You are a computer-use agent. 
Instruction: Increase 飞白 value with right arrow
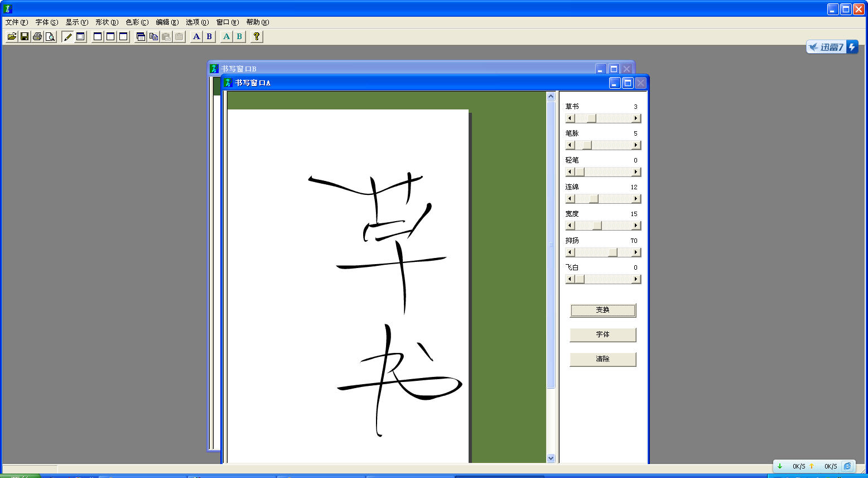click(x=636, y=279)
